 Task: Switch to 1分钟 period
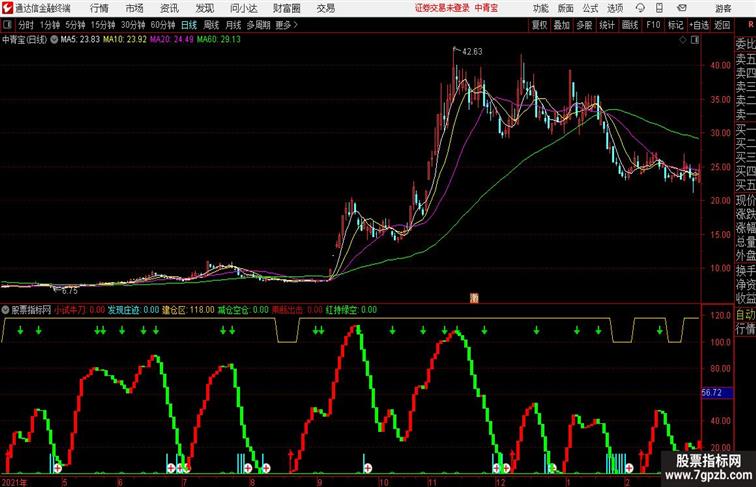point(50,25)
